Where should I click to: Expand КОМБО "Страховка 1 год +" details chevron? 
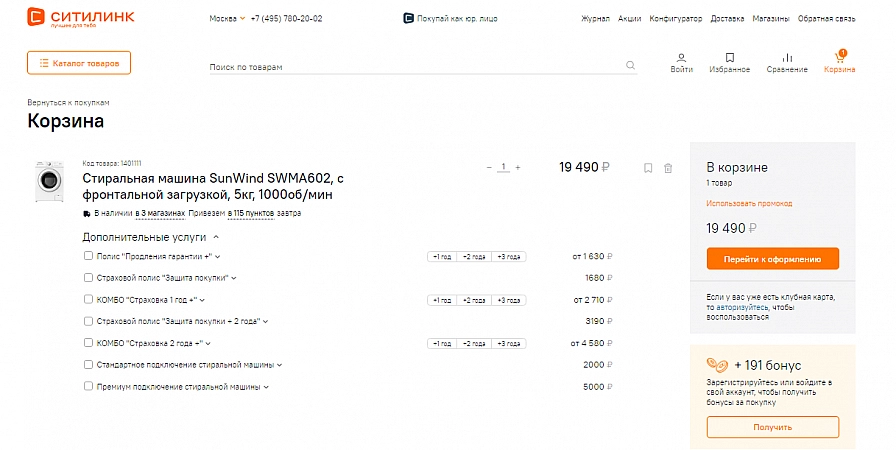tap(202, 300)
